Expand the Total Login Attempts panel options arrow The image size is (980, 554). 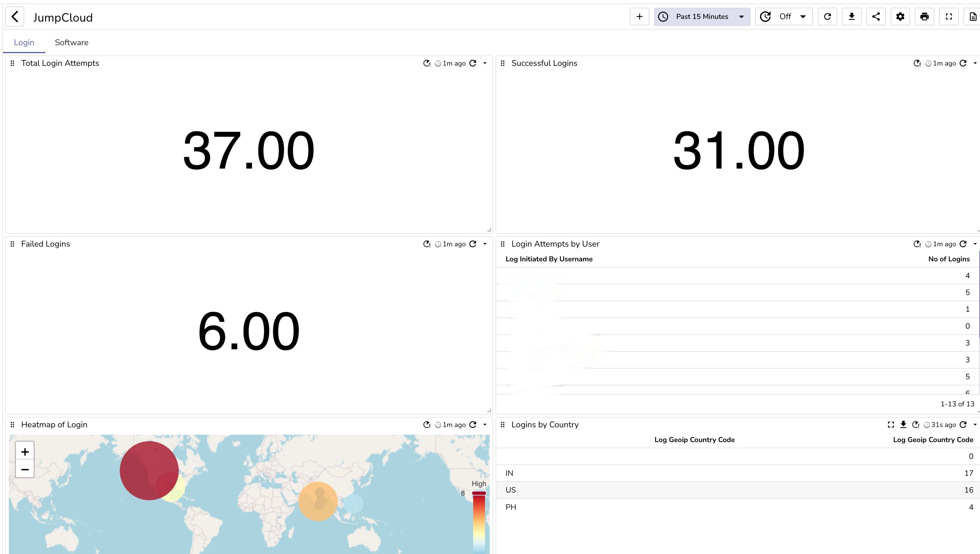[x=485, y=63]
